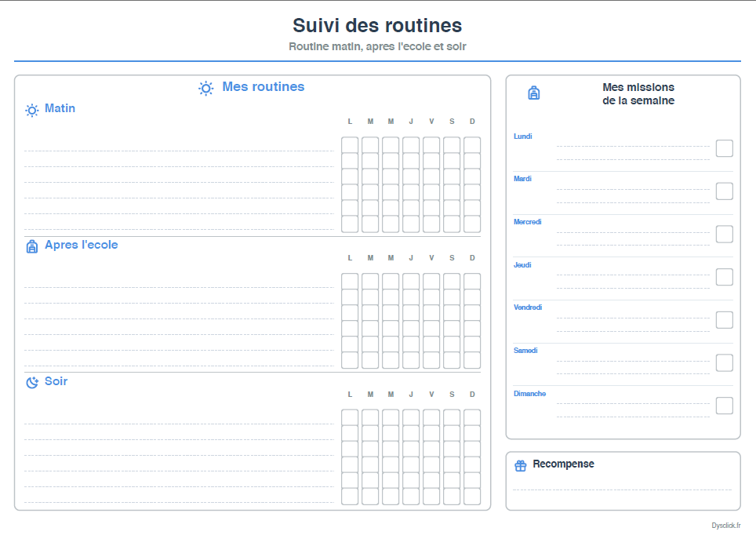Click the Vendredi label
This screenshot has width=756, height=535.
click(x=528, y=308)
